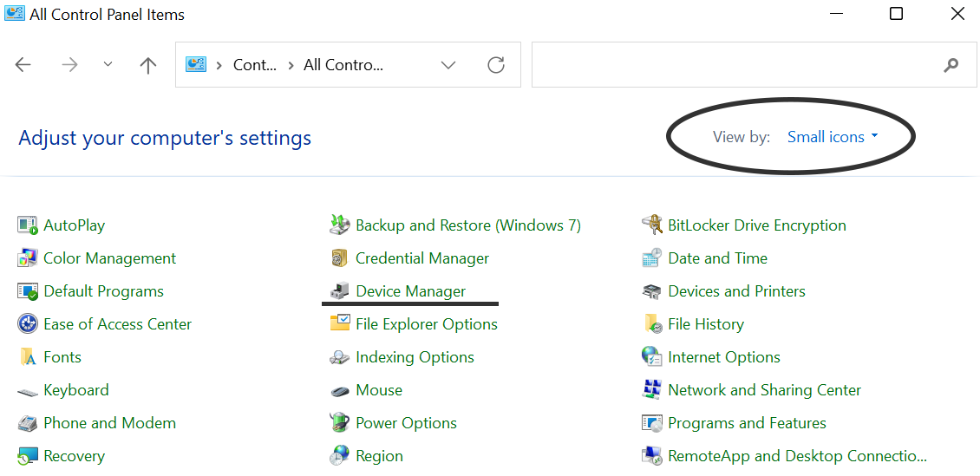Image resolution: width=980 pixels, height=476 pixels.
Task: Click the title bar Control Panel icon
Action: (14, 14)
